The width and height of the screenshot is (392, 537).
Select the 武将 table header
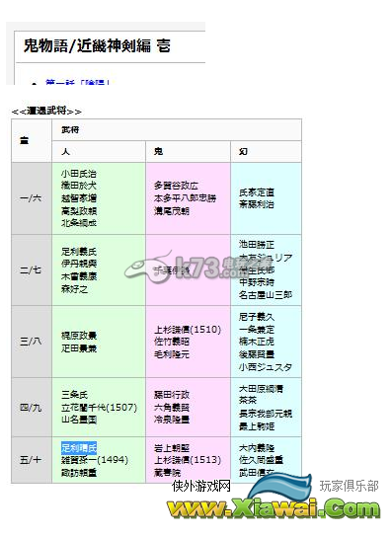(x=70, y=129)
